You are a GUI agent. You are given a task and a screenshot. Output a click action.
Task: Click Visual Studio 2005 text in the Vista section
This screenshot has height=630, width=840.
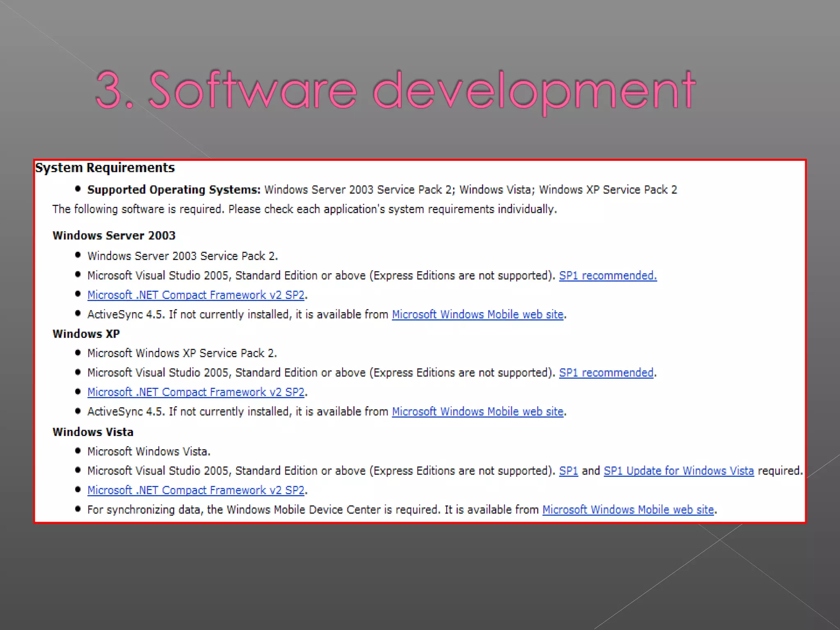pos(322,471)
